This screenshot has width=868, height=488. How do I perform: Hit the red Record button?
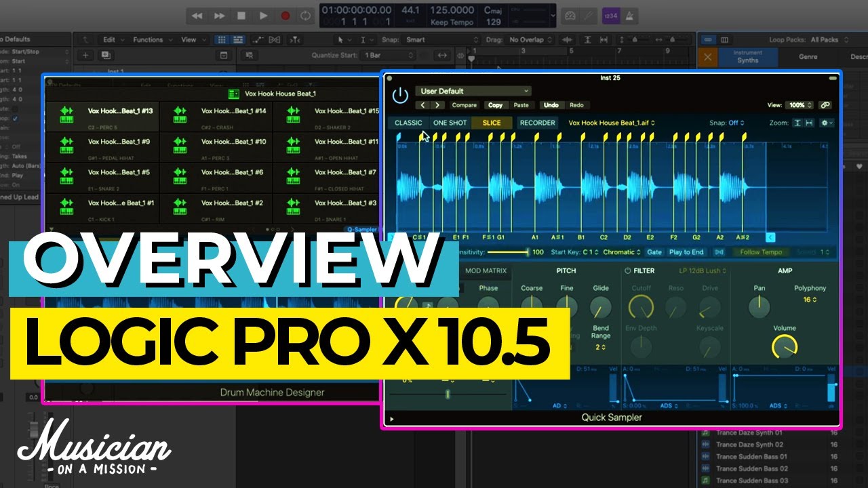285,16
